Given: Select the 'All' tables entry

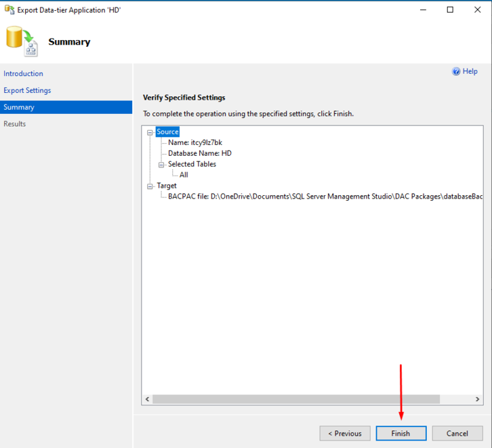Looking at the screenshot, I should pos(184,175).
